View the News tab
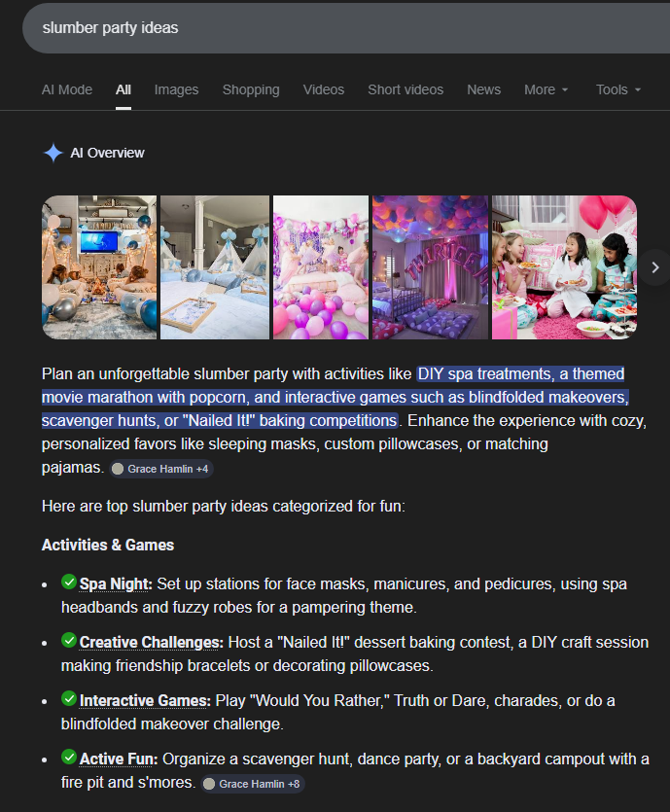The image size is (670, 812). coord(483,89)
